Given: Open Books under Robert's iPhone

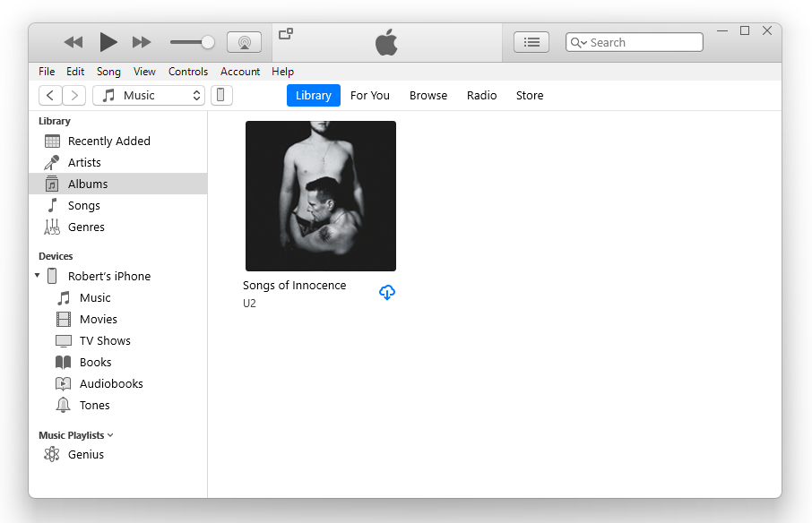Looking at the screenshot, I should [x=118, y=362].
